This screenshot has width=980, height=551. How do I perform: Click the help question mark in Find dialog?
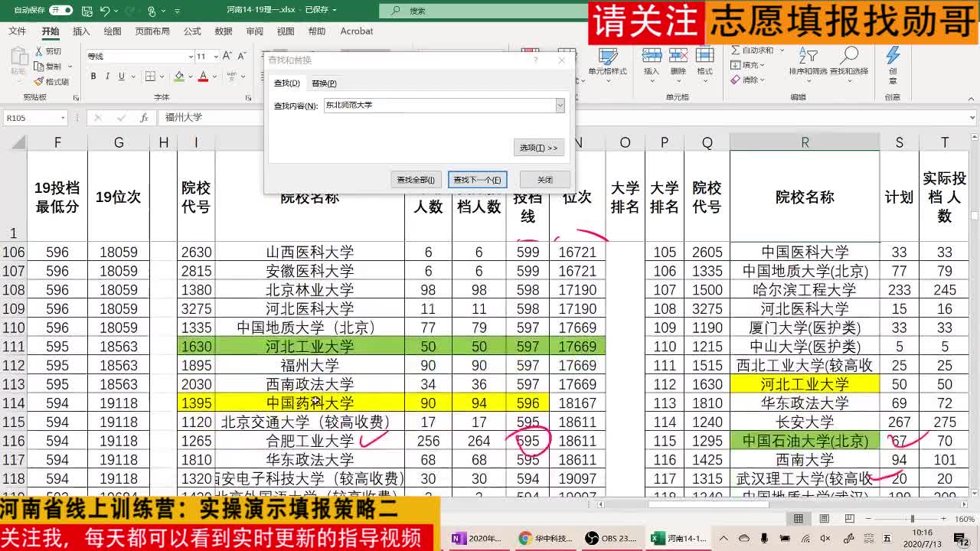pos(536,60)
